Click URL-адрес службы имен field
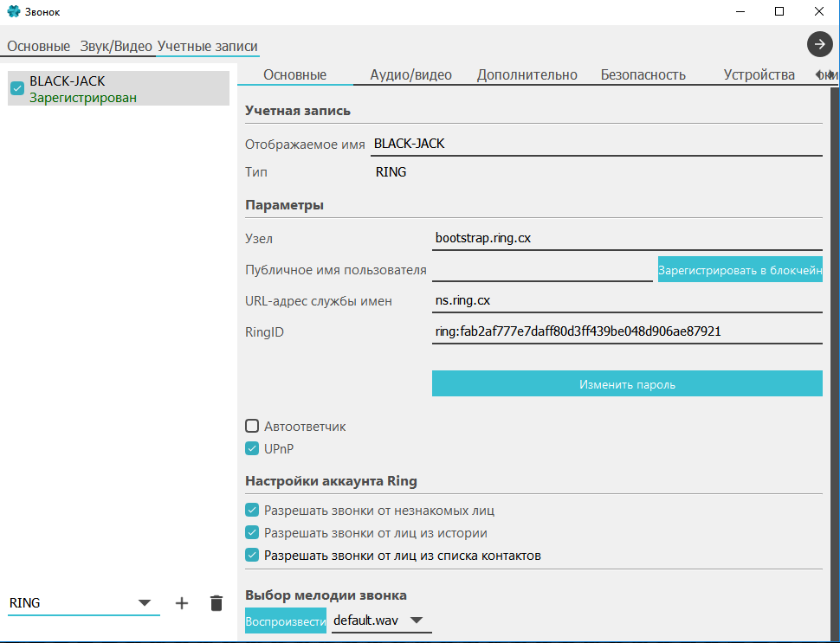 [x=627, y=301]
